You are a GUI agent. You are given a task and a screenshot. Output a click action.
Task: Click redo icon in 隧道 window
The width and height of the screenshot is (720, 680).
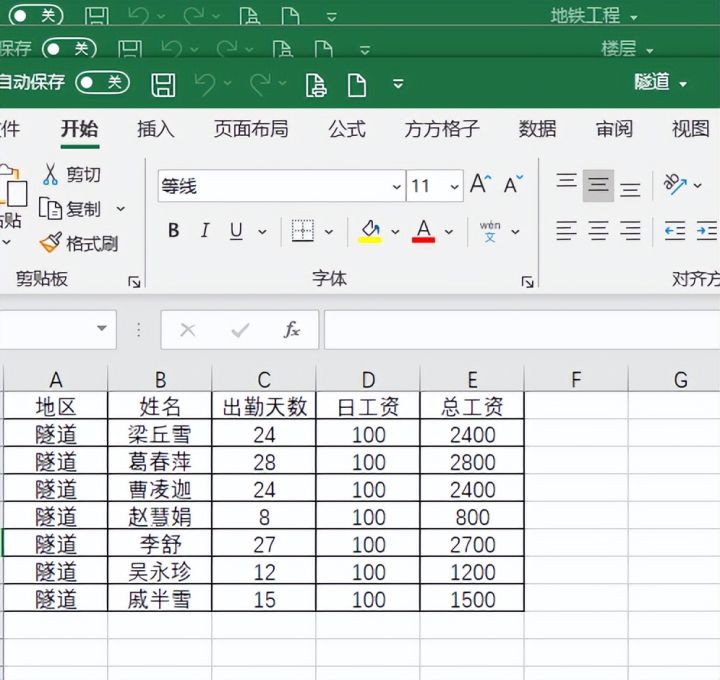(260, 84)
